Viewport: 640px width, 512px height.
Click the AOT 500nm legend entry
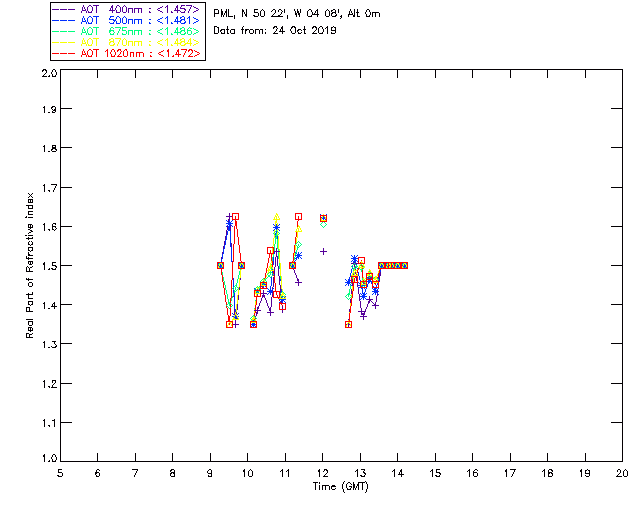pyautogui.click(x=127, y=20)
